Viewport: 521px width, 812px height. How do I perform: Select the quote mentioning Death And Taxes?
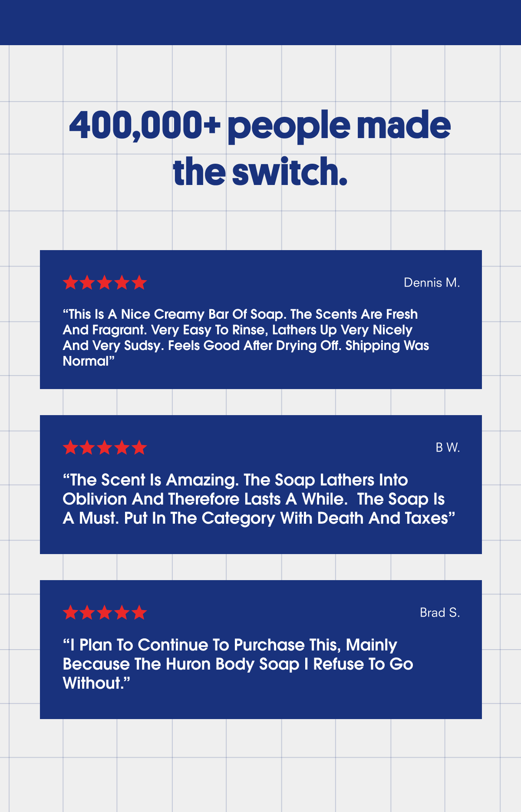[259, 499]
